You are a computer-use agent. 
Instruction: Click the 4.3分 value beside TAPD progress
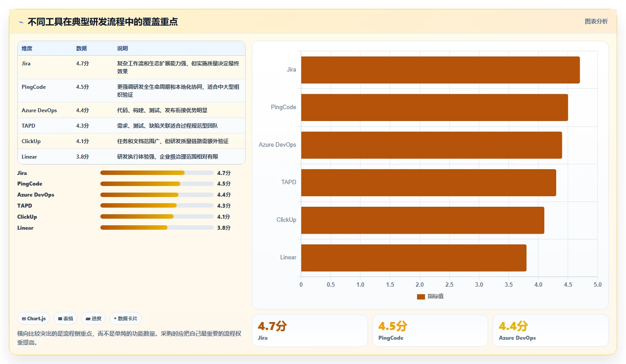(224, 206)
